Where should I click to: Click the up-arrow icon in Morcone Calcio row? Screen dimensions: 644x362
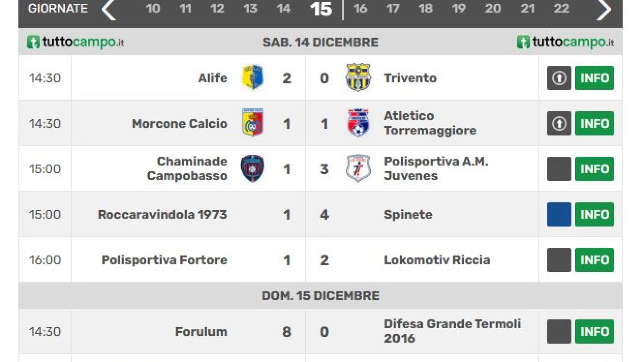pyautogui.click(x=559, y=123)
